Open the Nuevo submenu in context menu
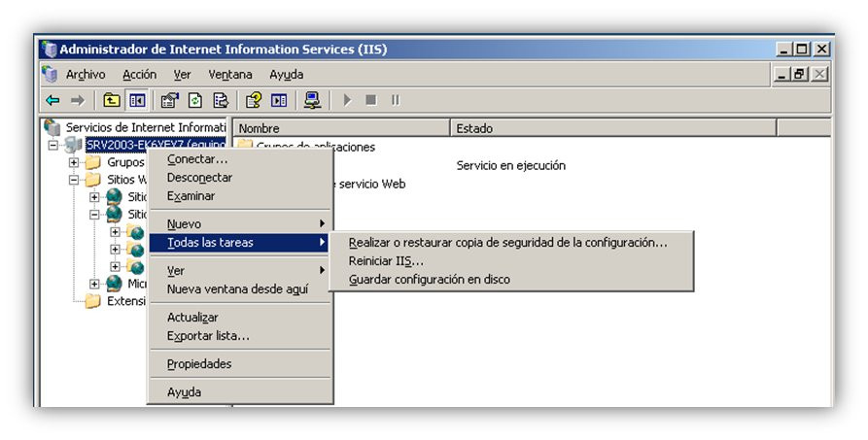 click(241, 224)
